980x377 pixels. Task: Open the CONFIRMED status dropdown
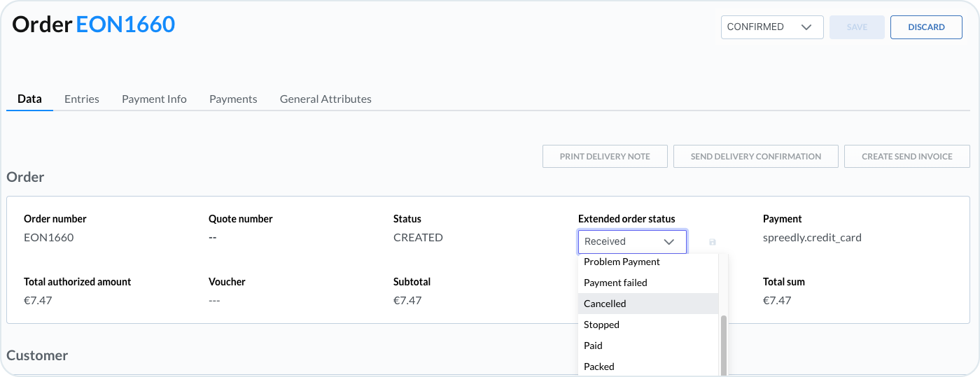tap(771, 27)
